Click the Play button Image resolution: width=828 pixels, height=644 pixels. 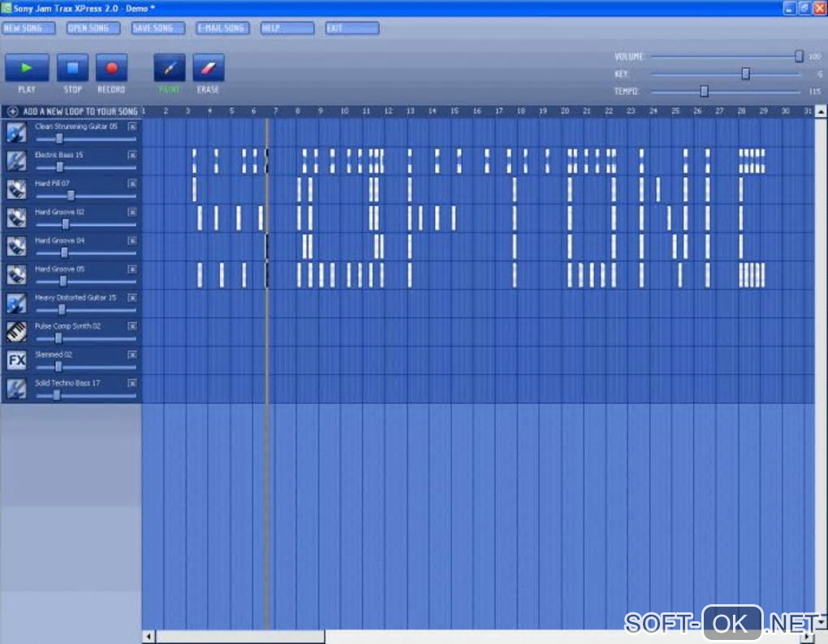coord(27,67)
